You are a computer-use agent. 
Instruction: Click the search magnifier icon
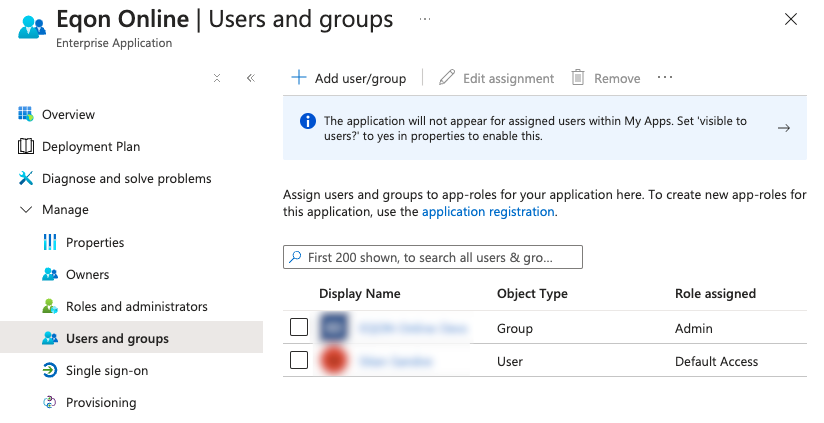[295, 257]
